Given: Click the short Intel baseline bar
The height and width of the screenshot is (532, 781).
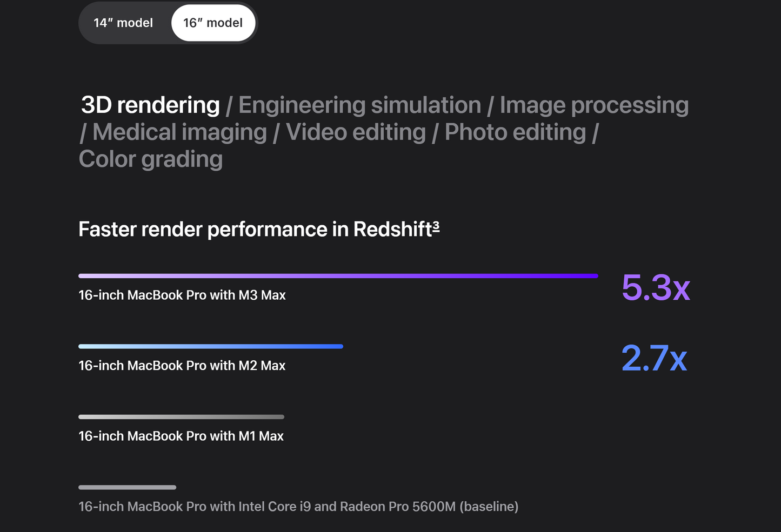Looking at the screenshot, I should [127, 487].
